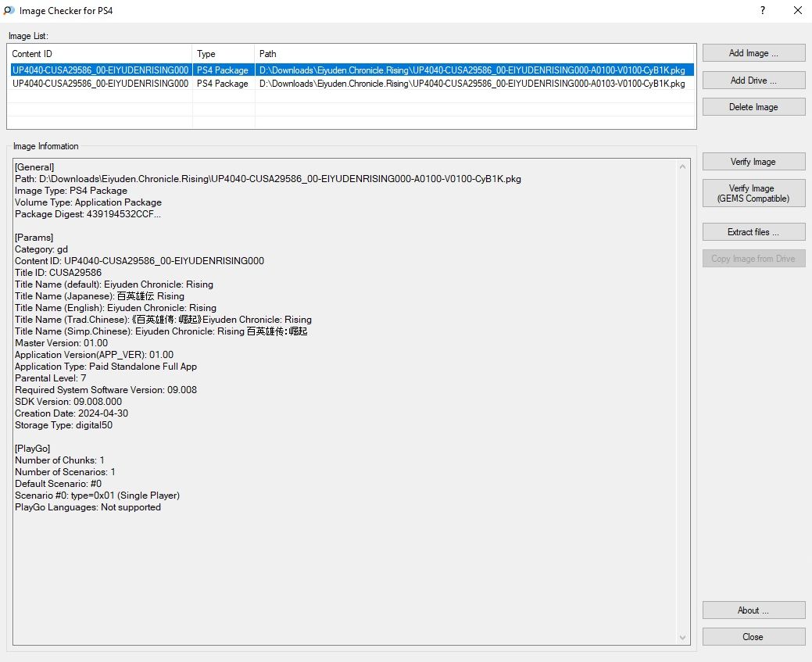Click the Creation Date: 2024-04-30 line
This screenshot has width=812, height=662.
pos(71,413)
